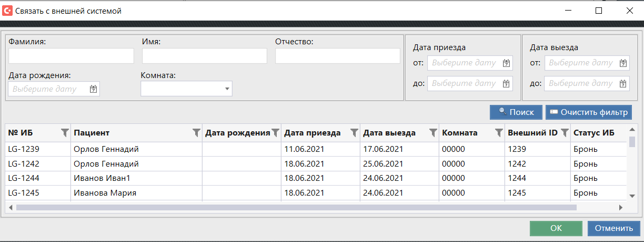Click Комната column filter funnel
Screen dimensions: 644x242
pyautogui.click(x=499, y=132)
